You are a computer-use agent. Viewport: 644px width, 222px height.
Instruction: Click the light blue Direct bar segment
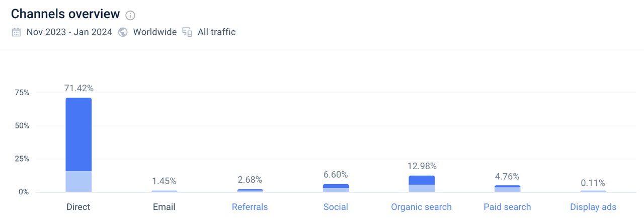[78, 182]
